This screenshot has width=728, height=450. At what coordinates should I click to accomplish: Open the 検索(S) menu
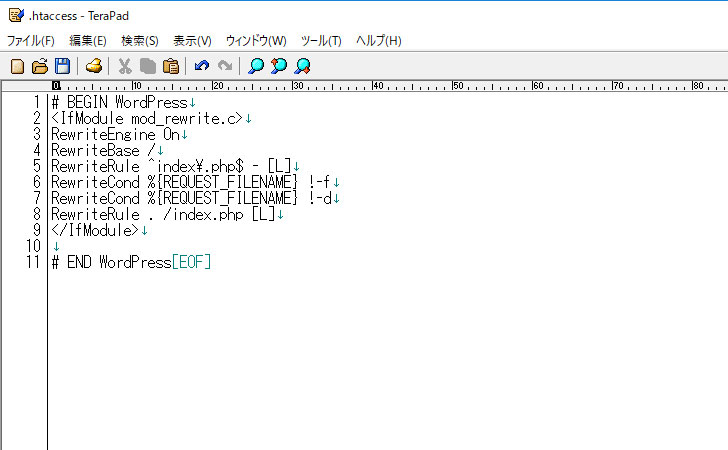click(140, 41)
